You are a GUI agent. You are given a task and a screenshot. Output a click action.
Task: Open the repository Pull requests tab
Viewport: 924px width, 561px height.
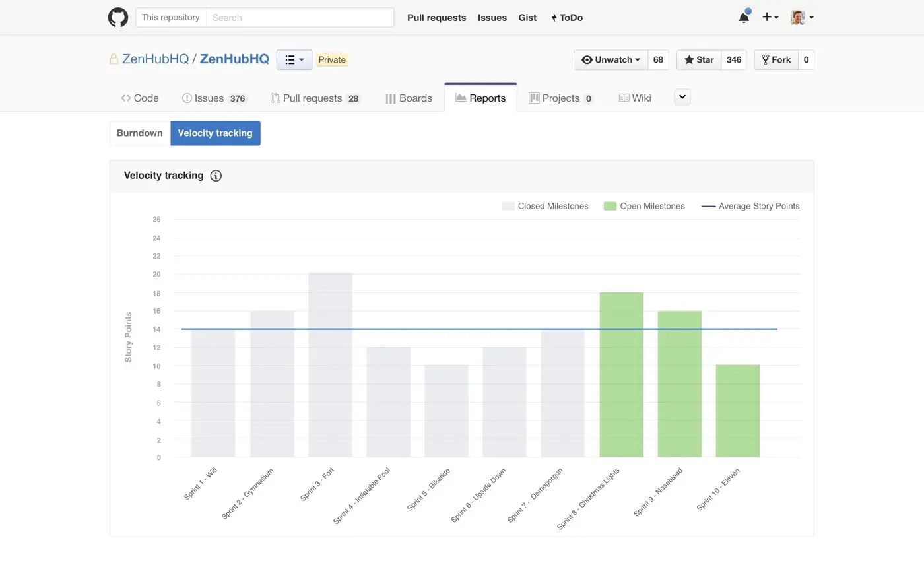(316, 98)
